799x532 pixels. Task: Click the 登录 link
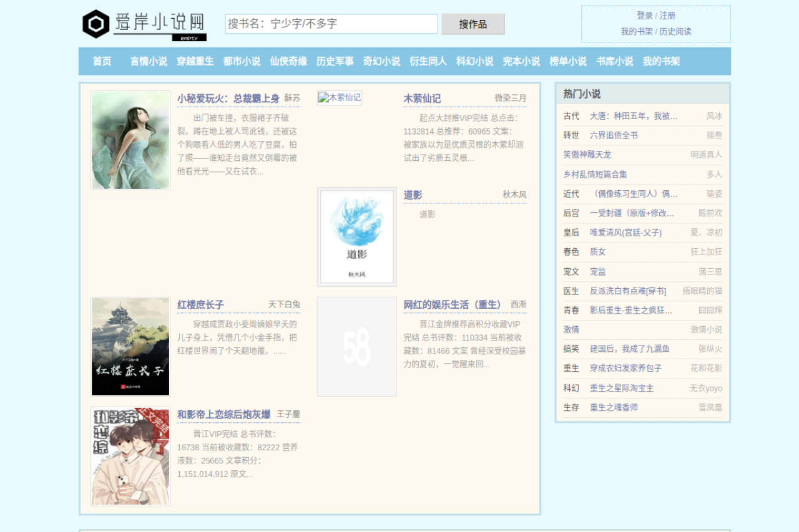pyautogui.click(x=644, y=16)
